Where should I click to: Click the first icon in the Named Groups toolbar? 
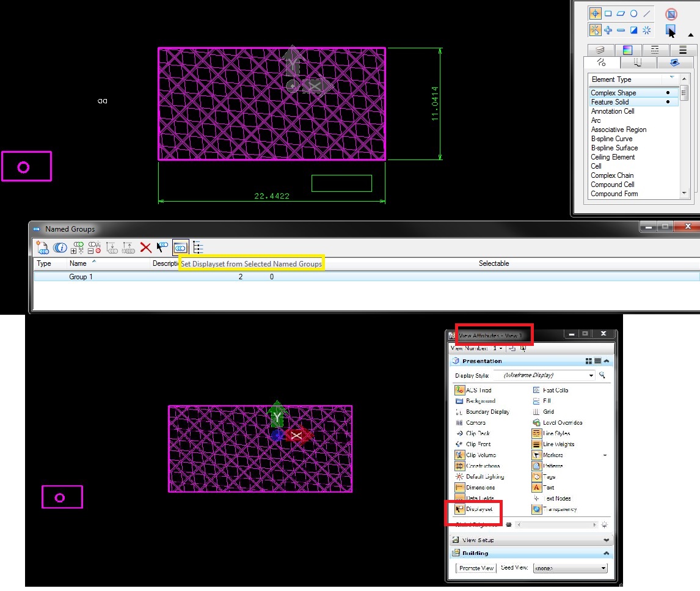[42, 248]
